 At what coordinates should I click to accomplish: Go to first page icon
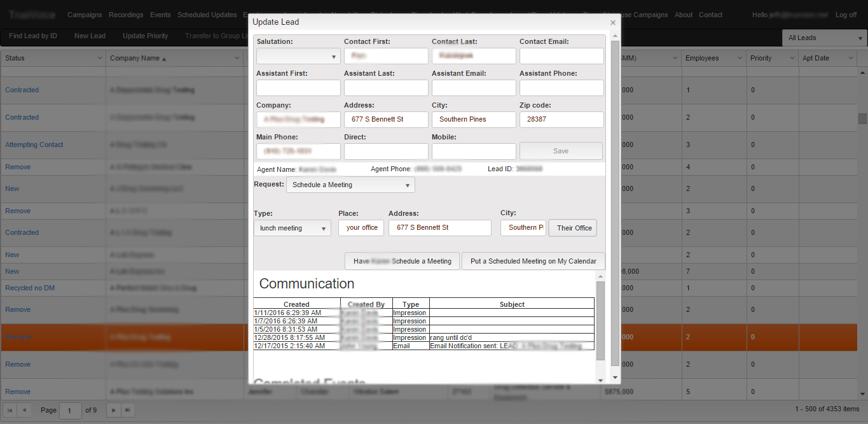(x=10, y=410)
